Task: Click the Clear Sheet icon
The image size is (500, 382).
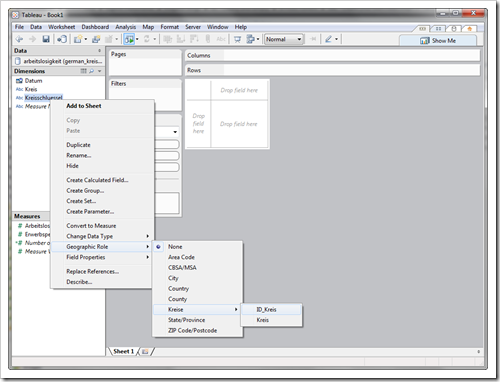Action: (x=109, y=39)
